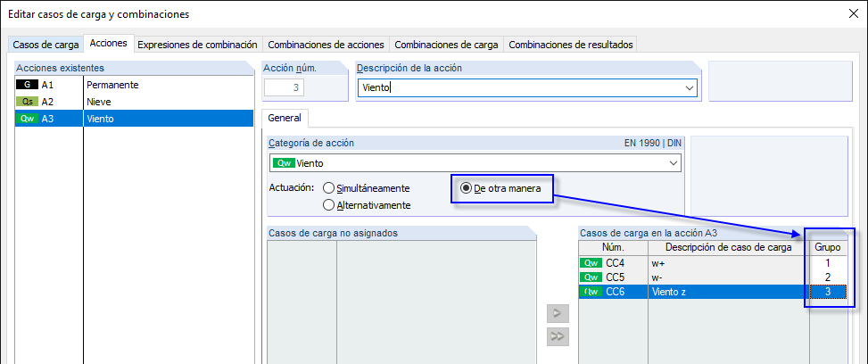
Task: Open the Combinaciones de resultados tab
Action: click(x=571, y=45)
